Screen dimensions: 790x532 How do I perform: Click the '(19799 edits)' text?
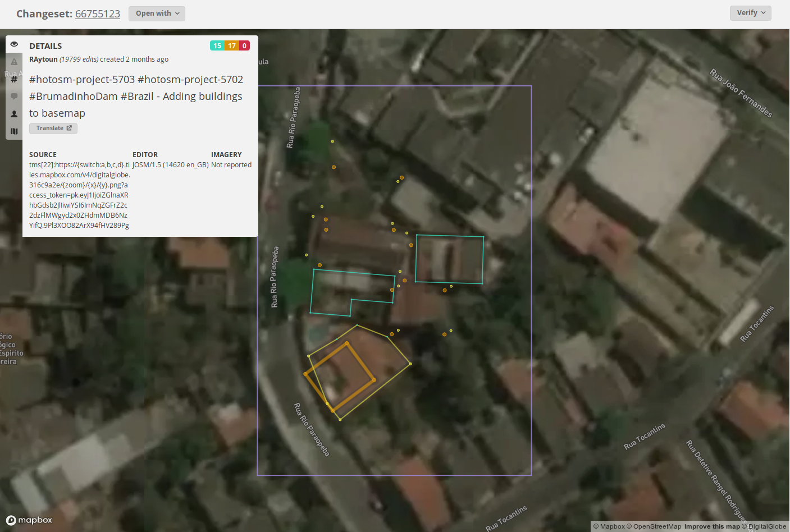79,59
